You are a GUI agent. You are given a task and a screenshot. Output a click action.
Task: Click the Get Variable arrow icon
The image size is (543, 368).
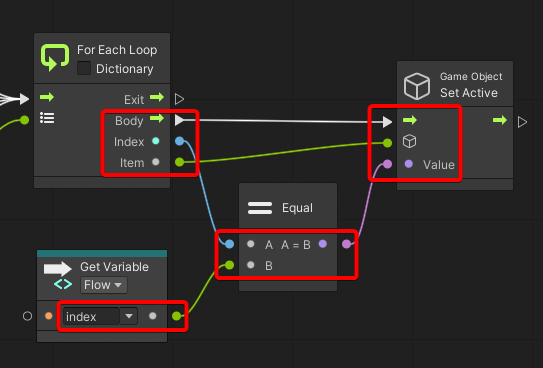(57, 268)
